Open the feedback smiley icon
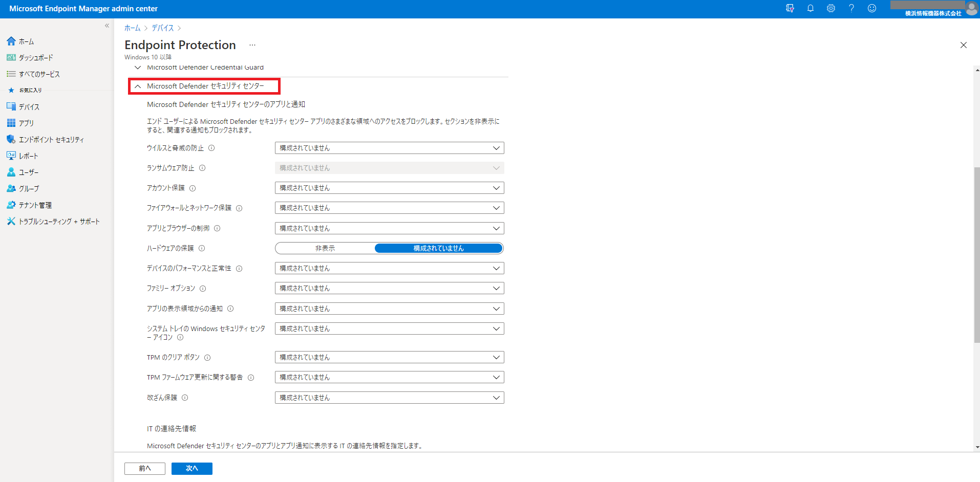 click(872, 8)
